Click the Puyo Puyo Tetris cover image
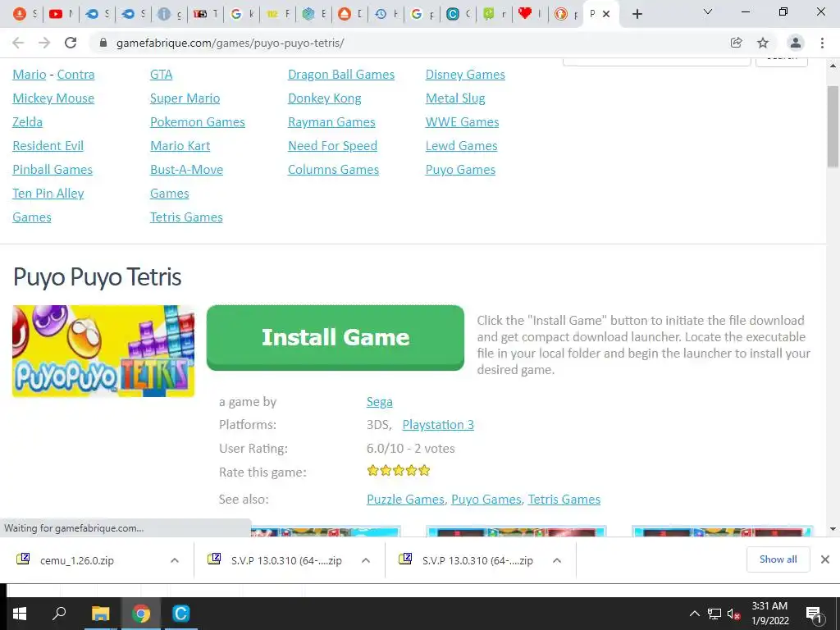Image resolution: width=840 pixels, height=630 pixels. pos(103,351)
